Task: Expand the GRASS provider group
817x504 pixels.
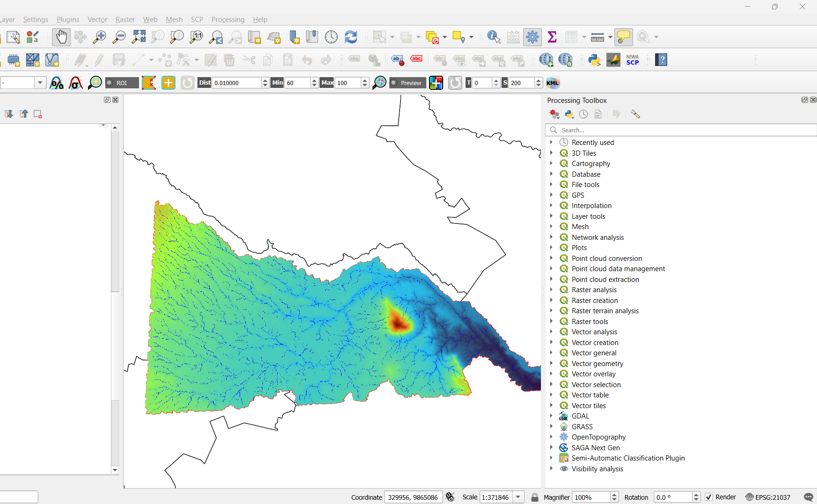Action: (551, 427)
